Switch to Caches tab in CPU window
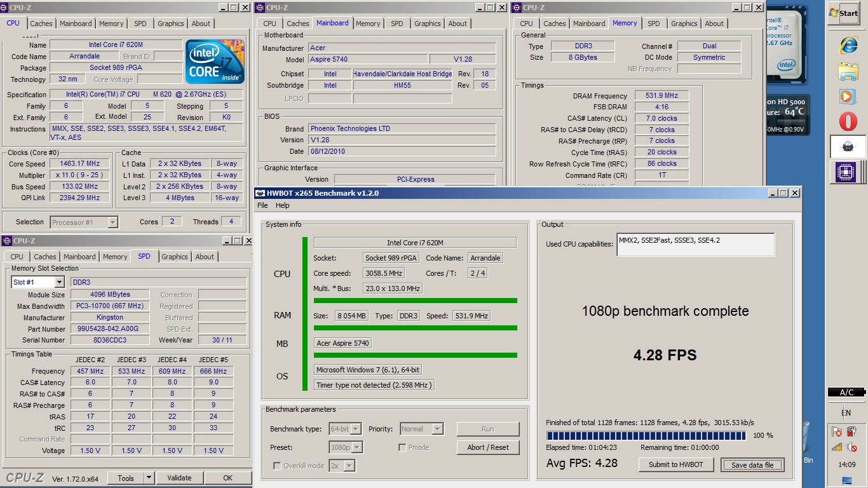 click(41, 24)
